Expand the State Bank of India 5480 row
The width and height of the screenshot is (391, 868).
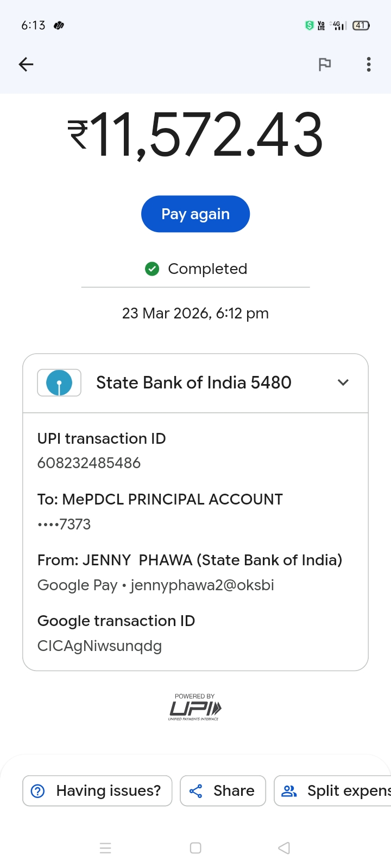pos(194,383)
